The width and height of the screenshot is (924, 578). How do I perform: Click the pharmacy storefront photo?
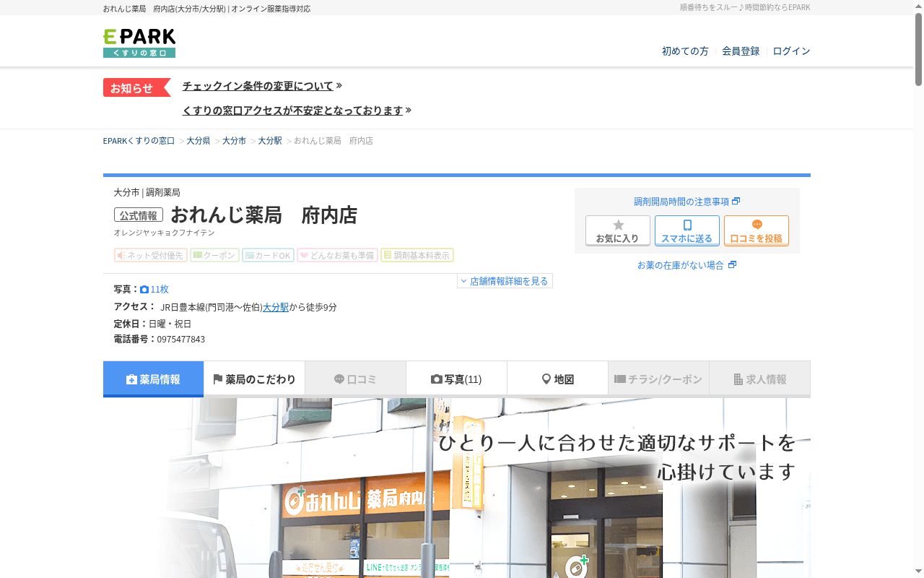click(456, 488)
